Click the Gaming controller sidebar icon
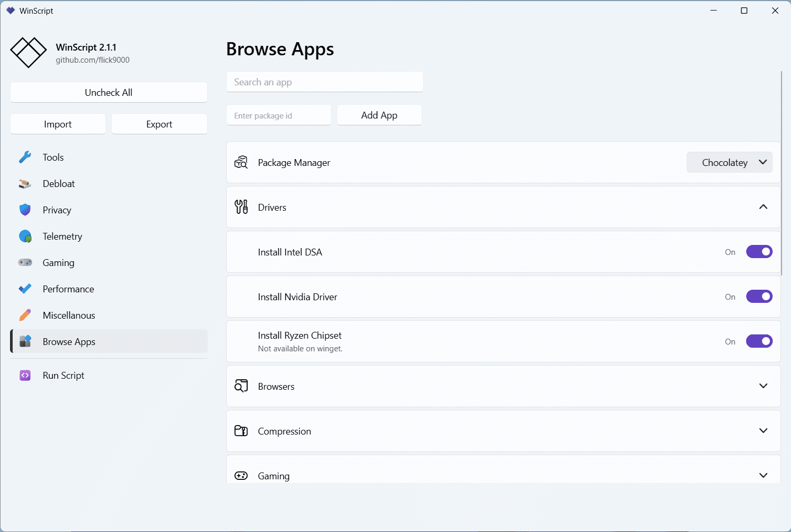Image resolution: width=791 pixels, height=532 pixels. pos(25,263)
